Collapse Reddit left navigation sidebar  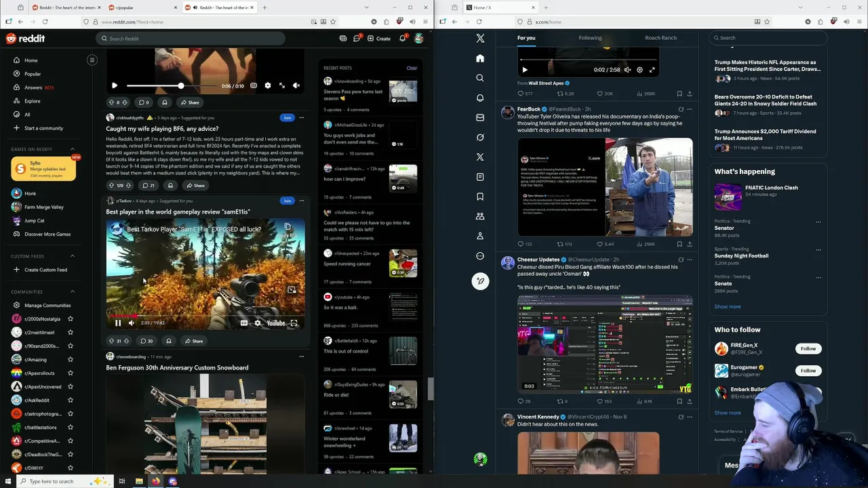[92, 60]
